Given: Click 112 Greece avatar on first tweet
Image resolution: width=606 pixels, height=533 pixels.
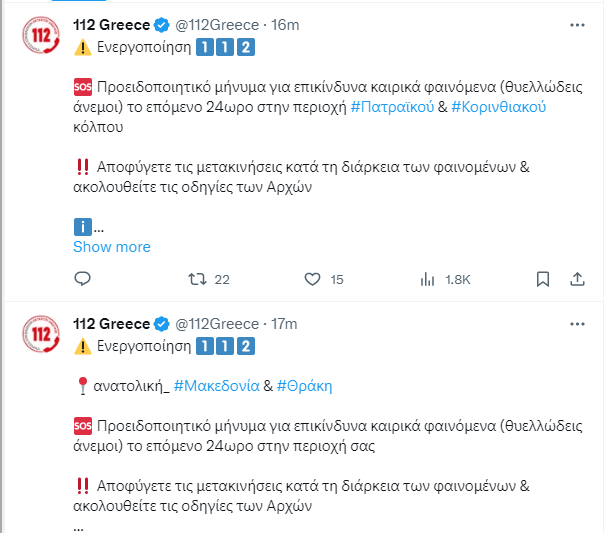Looking at the screenshot, I should (42, 40).
